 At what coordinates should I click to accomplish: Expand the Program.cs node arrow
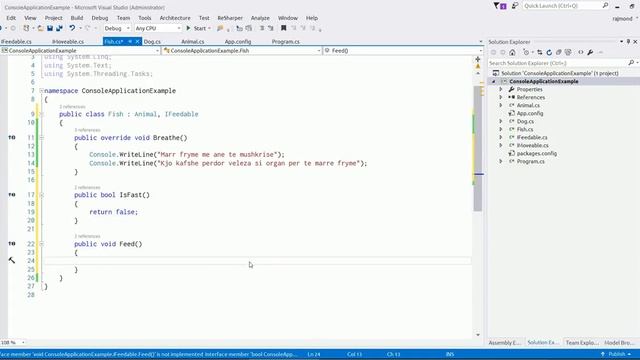pos(501,162)
